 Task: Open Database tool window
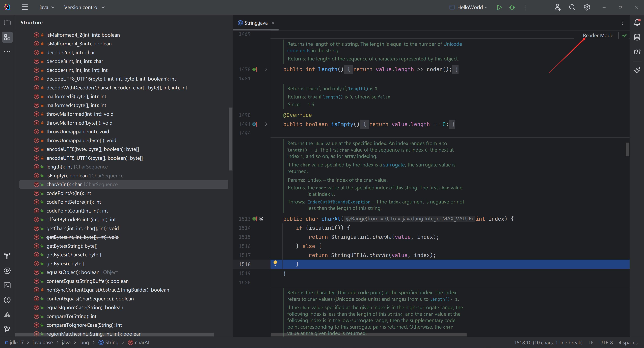637,37
